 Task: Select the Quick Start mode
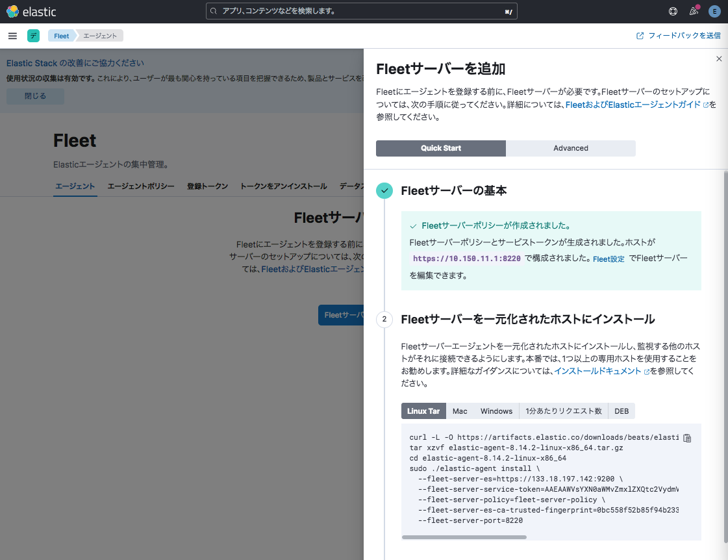(x=440, y=148)
